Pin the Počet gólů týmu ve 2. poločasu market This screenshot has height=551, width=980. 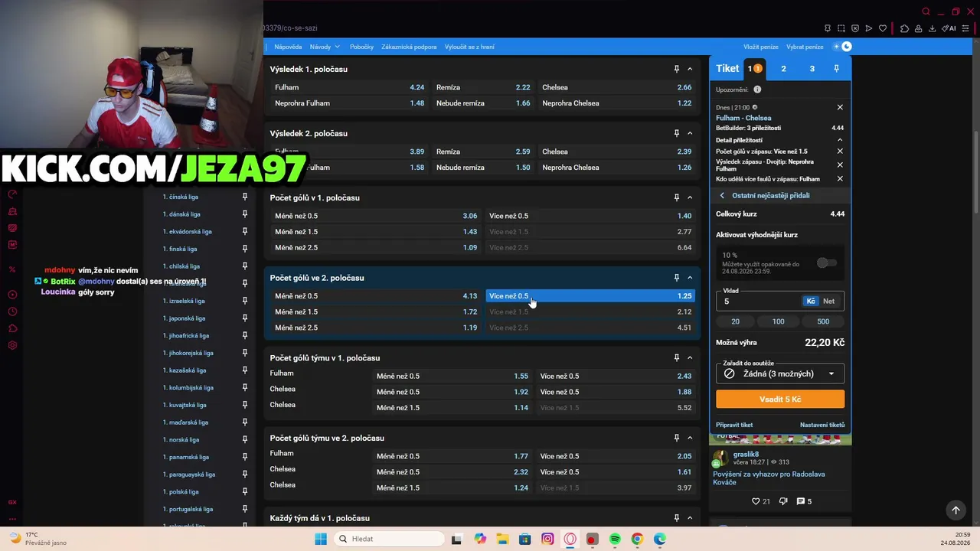[676, 438]
